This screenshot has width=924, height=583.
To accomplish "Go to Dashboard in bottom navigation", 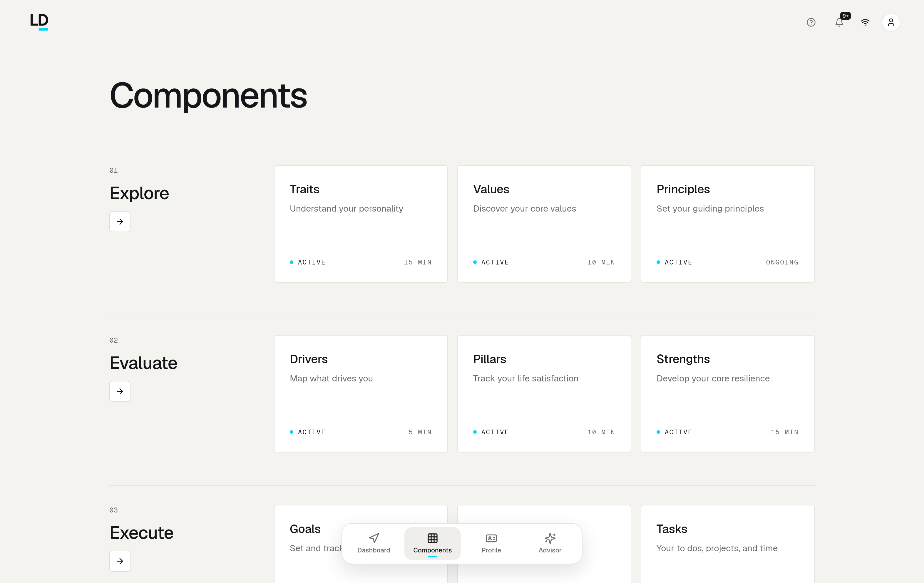I will (373, 543).
